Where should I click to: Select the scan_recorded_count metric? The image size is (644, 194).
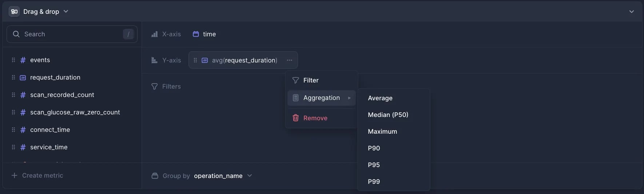(x=62, y=95)
